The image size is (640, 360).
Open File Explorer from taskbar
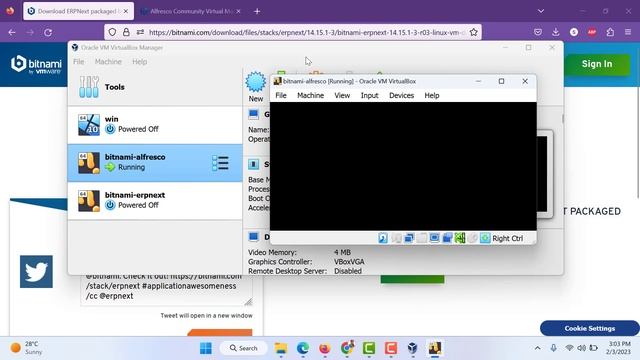click(281, 348)
